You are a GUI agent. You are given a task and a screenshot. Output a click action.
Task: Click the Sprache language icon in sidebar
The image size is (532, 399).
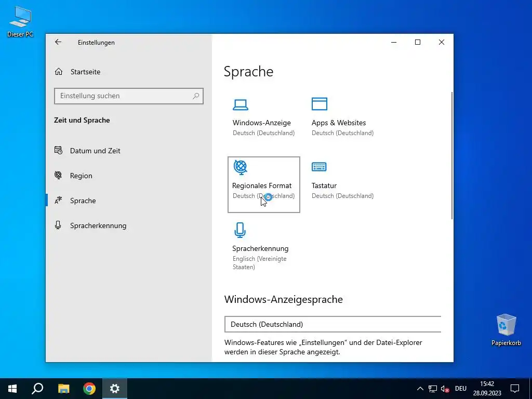(x=58, y=201)
